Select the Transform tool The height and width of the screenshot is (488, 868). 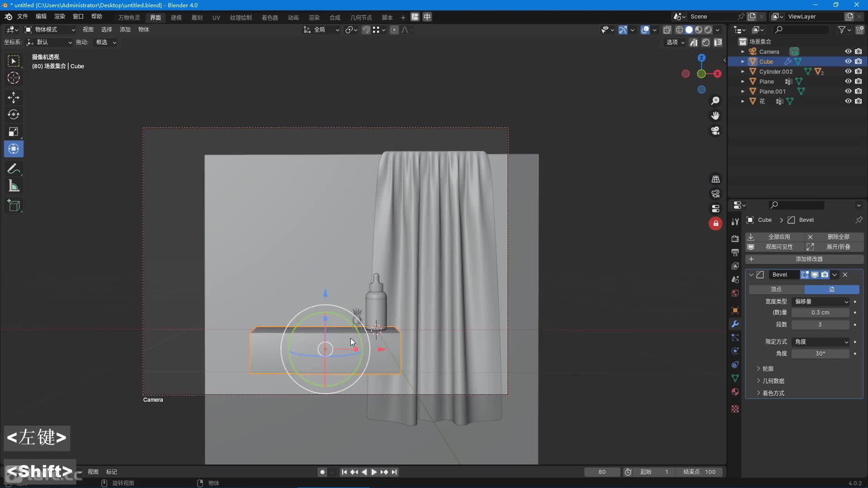click(x=14, y=149)
